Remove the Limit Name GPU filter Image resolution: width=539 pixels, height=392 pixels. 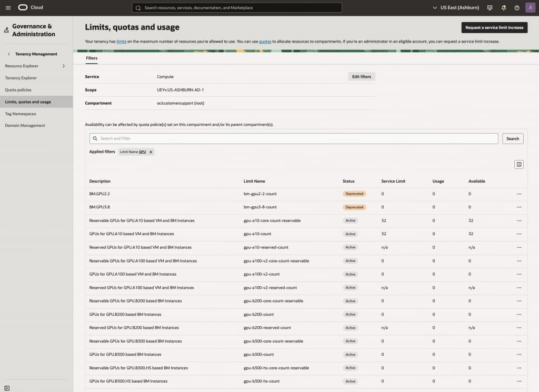coord(151,152)
